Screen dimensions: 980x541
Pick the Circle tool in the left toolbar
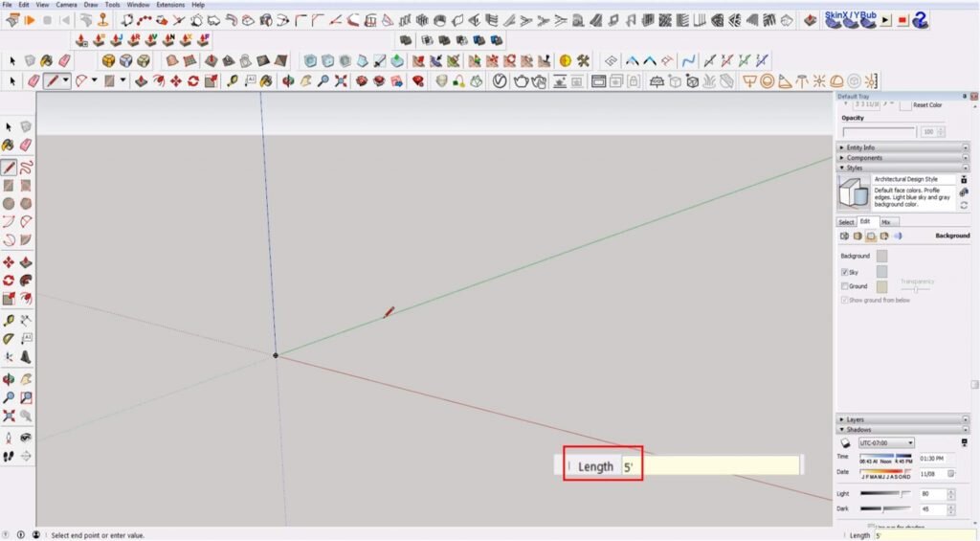tap(9, 204)
